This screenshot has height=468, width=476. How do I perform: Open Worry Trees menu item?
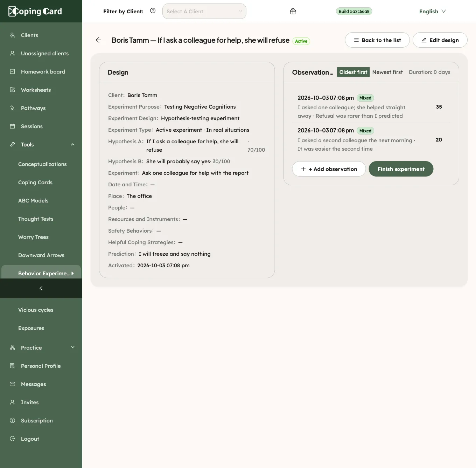point(33,237)
